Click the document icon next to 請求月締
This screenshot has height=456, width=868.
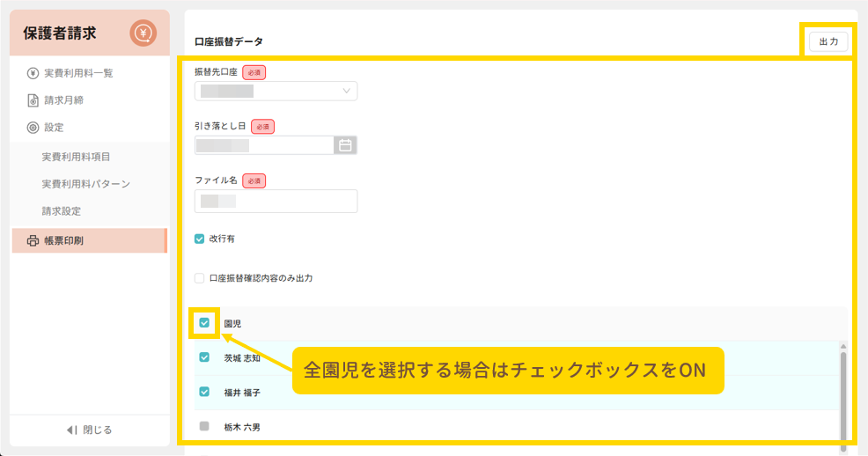point(33,100)
